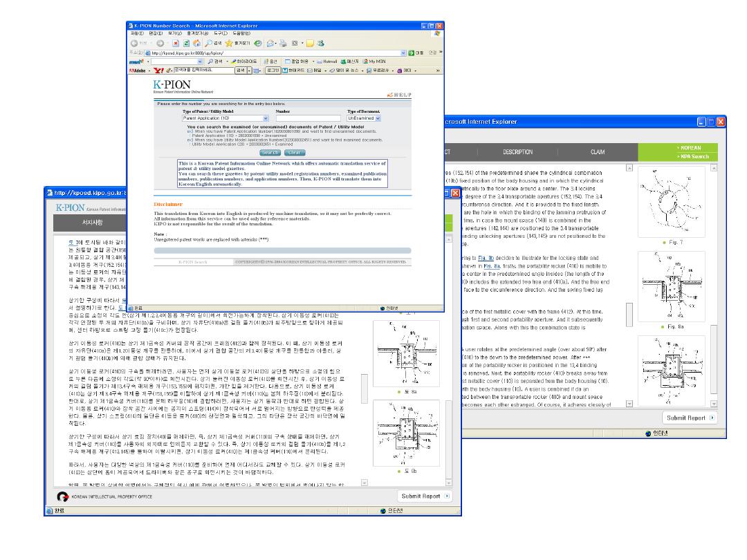Click the KOREAN link in green panel
The image size is (747, 560).
(x=690, y=148)
